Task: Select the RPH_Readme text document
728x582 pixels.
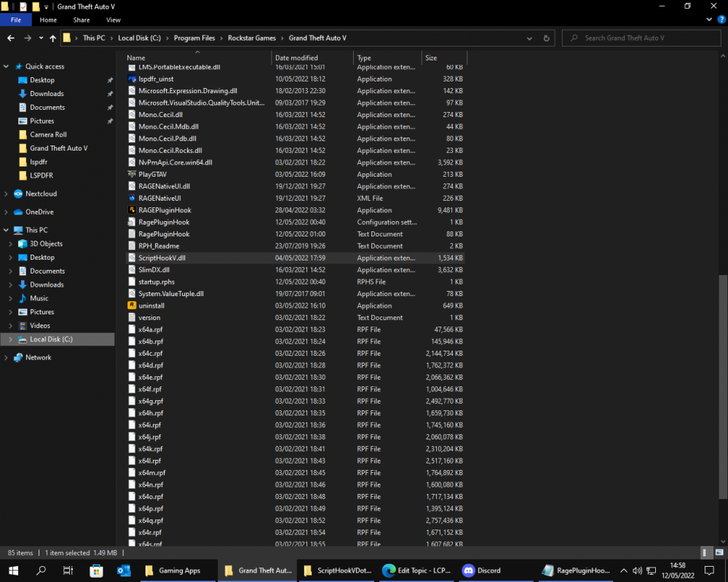Action: (296, 246)
